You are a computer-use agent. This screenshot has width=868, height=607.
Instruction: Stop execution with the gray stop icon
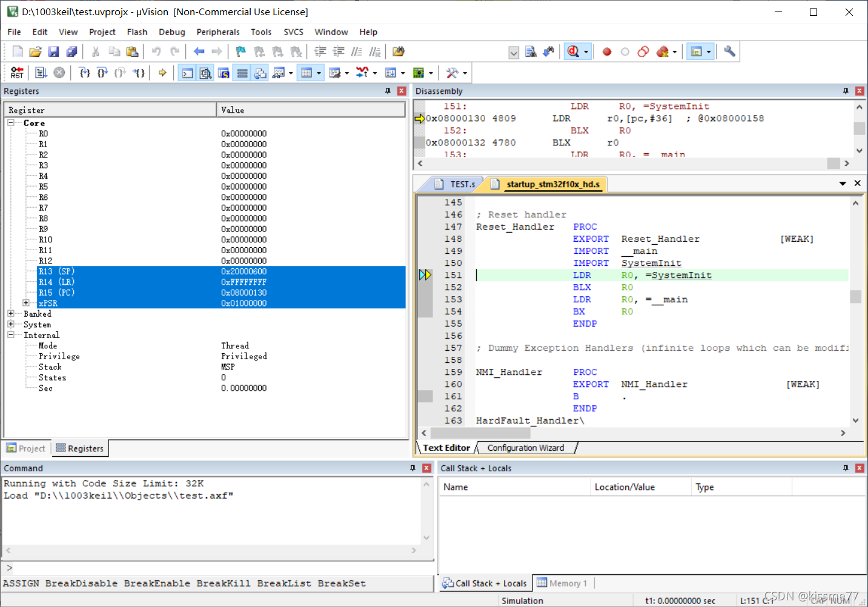click(x=59, y=73)
